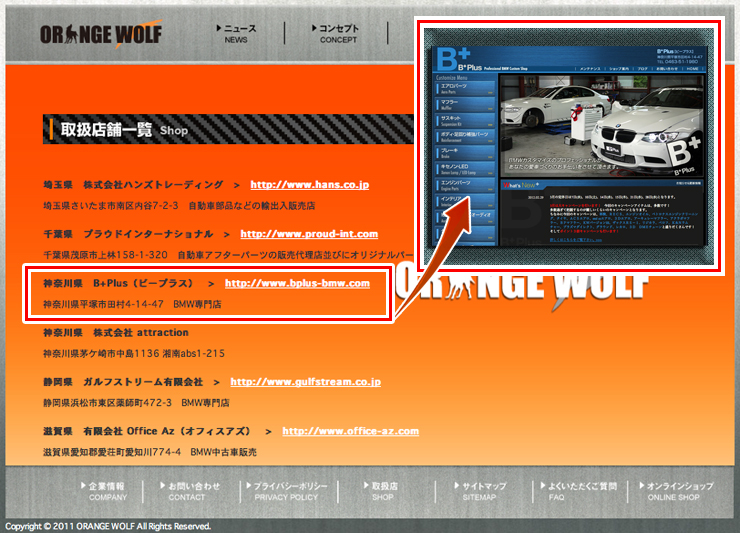The image size is (740, 533).
Task: Open サイトマップ SITEMAP footer link
Action: (x=480, y=491)
